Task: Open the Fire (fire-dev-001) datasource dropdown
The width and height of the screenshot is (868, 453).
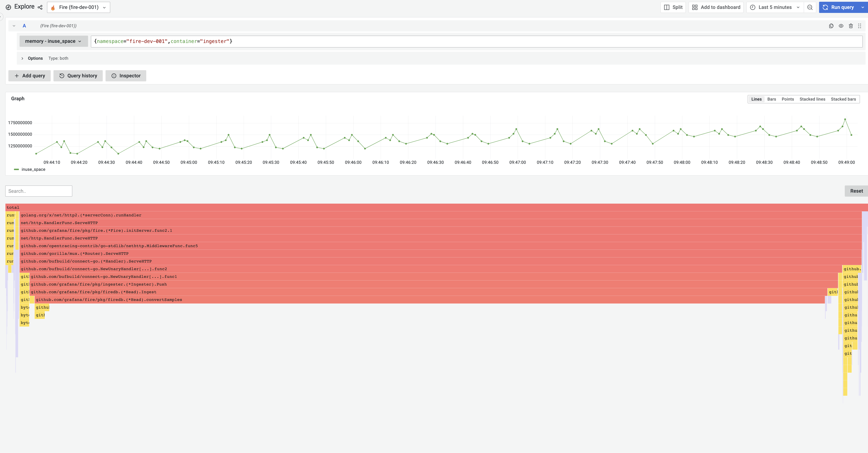Action: (x=78, y=7)
